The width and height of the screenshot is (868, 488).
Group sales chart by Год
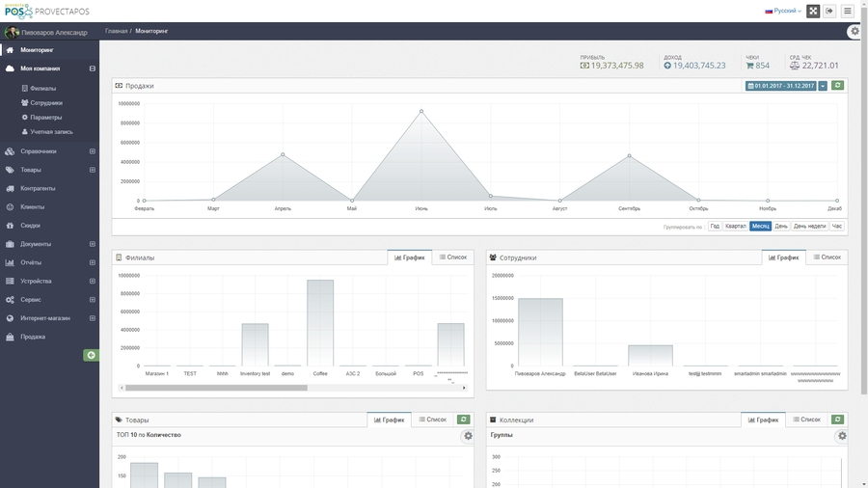click(715, 227)
